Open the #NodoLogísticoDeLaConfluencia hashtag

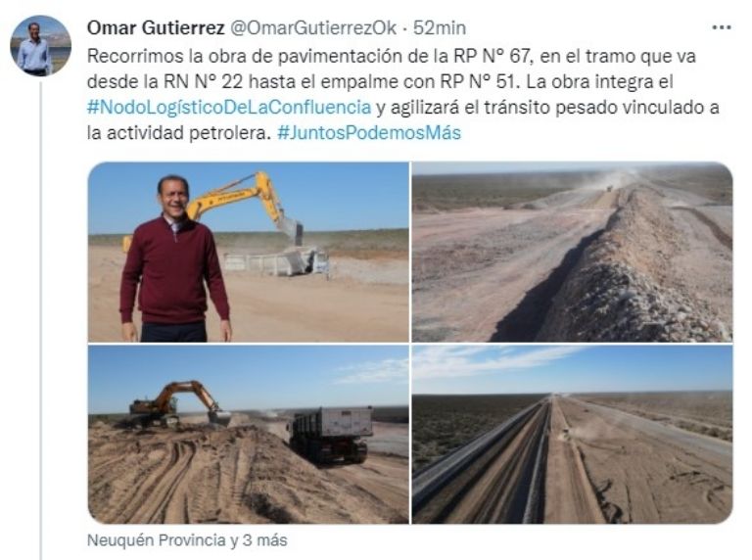tap(229, 107)
